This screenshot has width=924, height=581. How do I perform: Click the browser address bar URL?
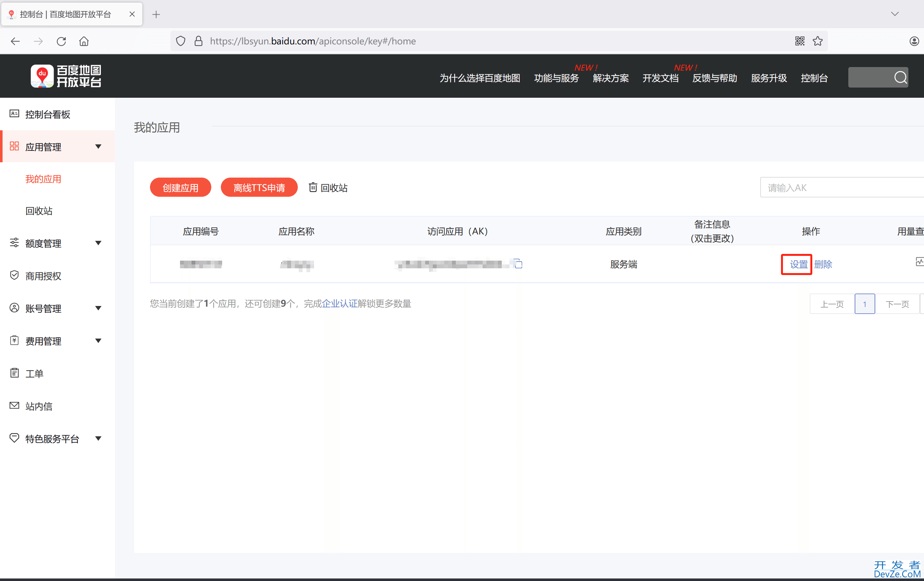click(313, 41)
